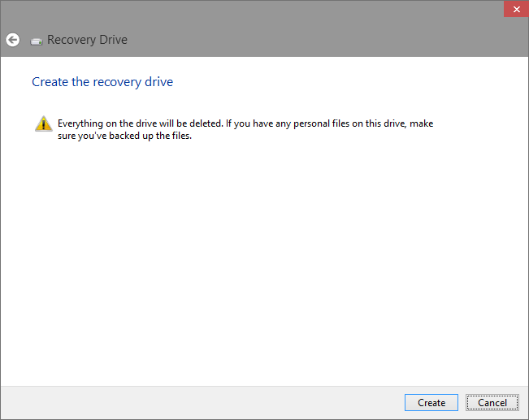The width and height of the screenshot is (529, 420).
Task: Click the blue Create the recovery drive heading
Action: click(x=102, y=82)
